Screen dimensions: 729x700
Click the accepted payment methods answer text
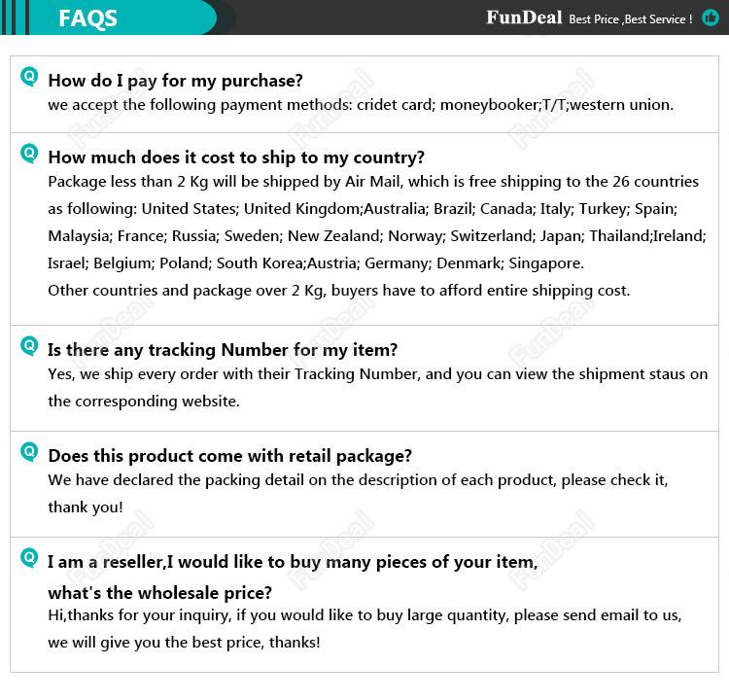click(x=360, y=105)
